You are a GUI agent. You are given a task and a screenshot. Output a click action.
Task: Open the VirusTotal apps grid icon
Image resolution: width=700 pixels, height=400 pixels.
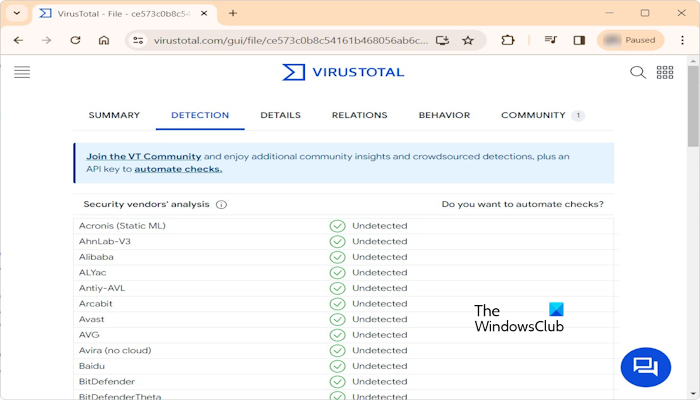click(665, 72)
